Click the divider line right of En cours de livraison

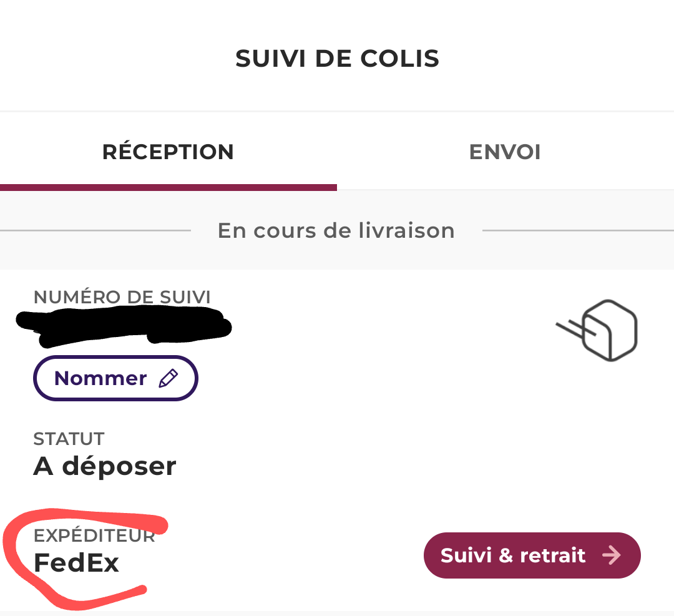(x=577, y=231)
